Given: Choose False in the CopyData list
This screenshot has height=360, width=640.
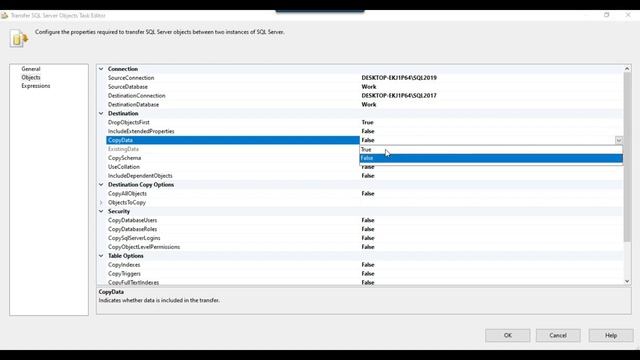Looking at the screenshot, I should click(x=491, y=158).
